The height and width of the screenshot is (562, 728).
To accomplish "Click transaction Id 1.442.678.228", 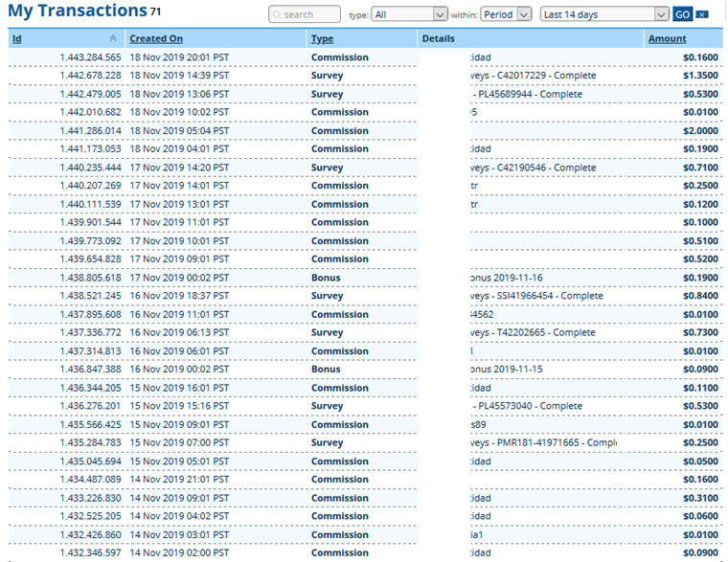I will [90, 76].
